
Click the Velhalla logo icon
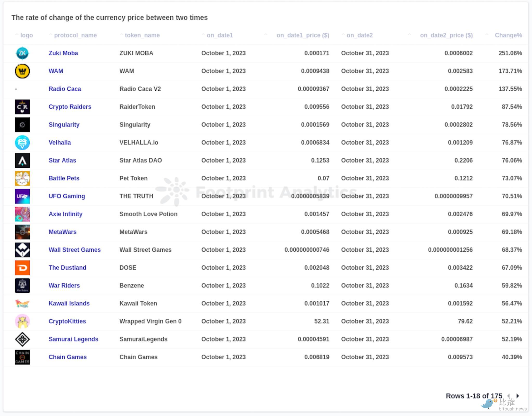tap(22, 143)
